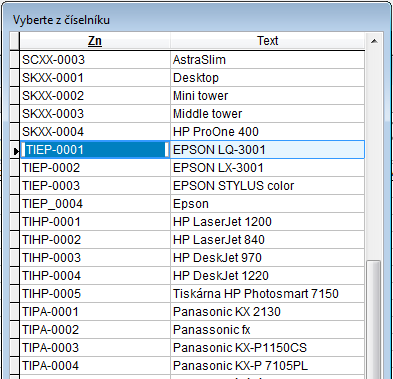
Task: Select cell SKXX-0004
Action: coord(95,132)
